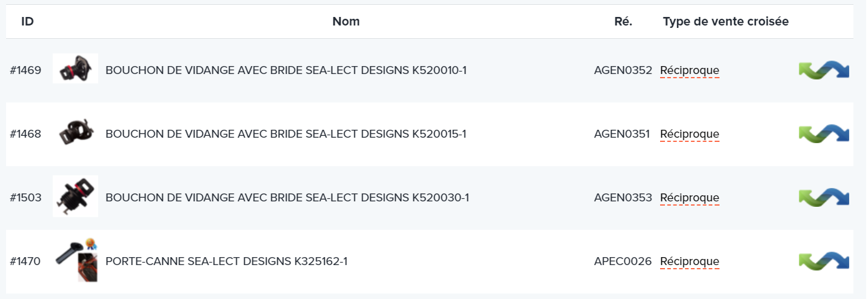Open thumbnail of PORTE-CANNE rod holder

(75, 260)
